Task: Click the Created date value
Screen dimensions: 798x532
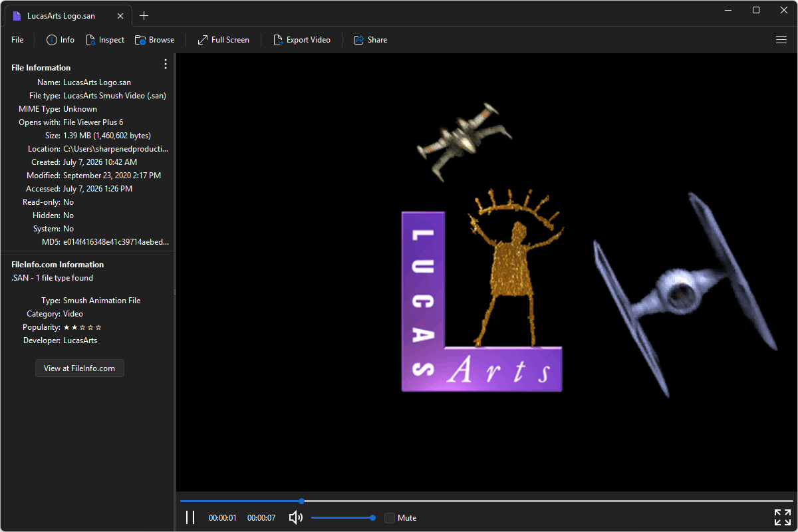Action: click(100, 162)
